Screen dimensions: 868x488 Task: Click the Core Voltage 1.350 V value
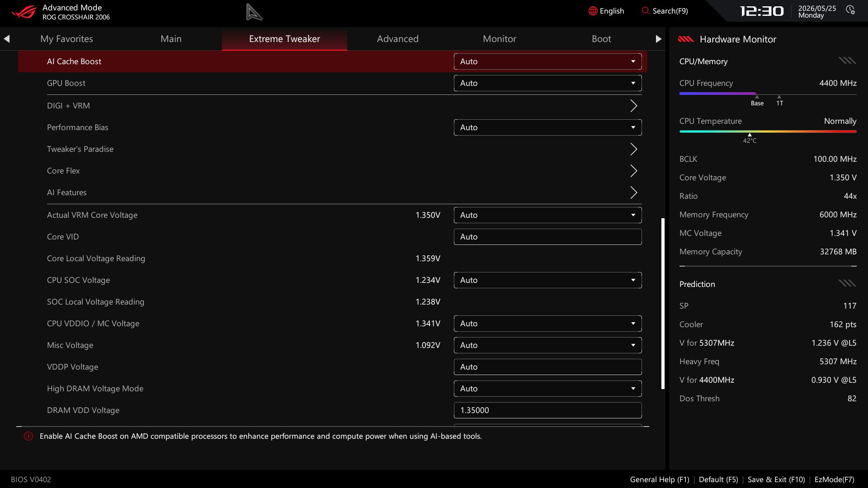tap(843, 178)
